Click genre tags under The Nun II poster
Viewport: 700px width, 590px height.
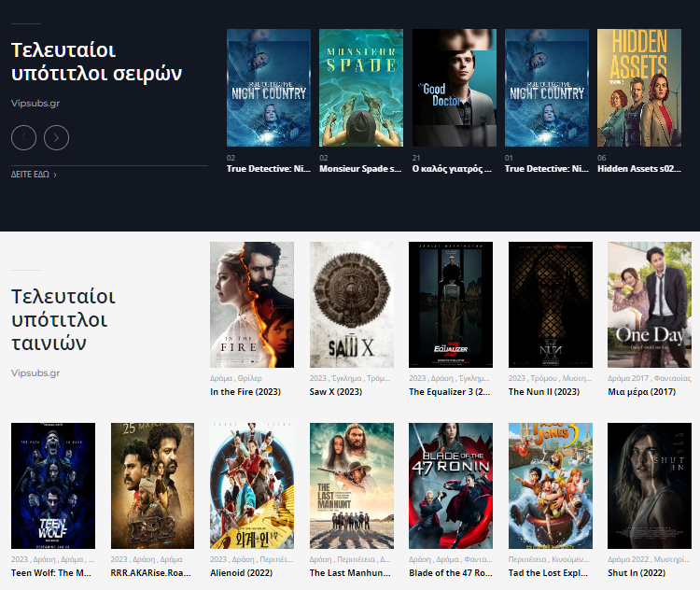pos(550,378)
